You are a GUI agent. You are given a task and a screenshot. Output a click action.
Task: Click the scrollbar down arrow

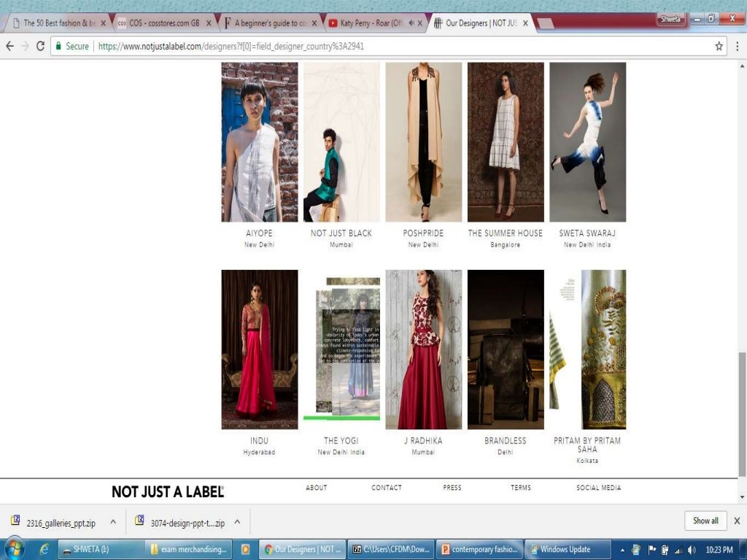coord(742,497)
